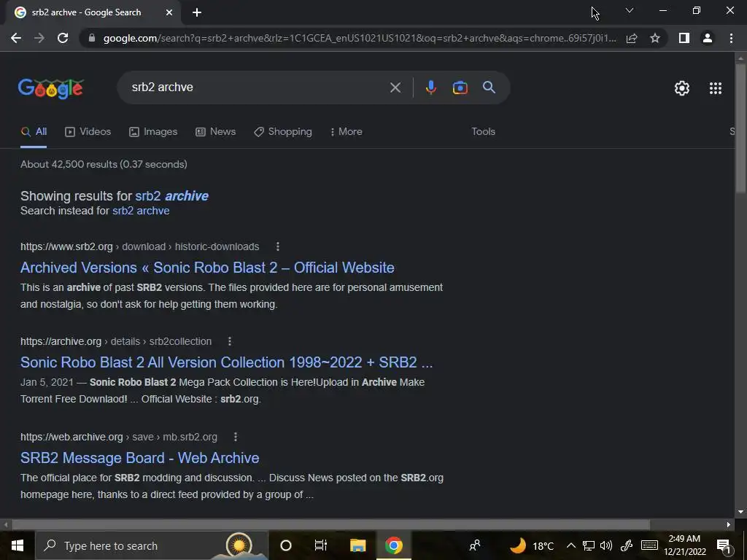Search by image with camera icon

point(460,87)
